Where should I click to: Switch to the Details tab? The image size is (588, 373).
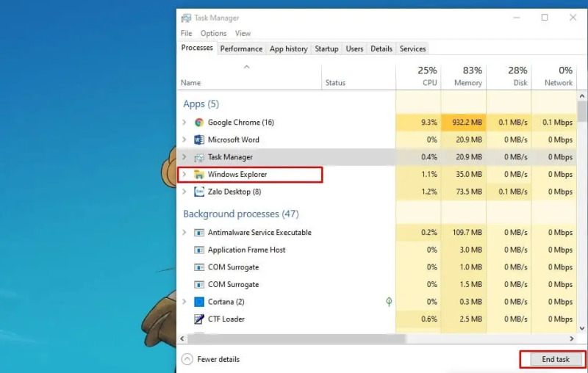click(381, 48)
